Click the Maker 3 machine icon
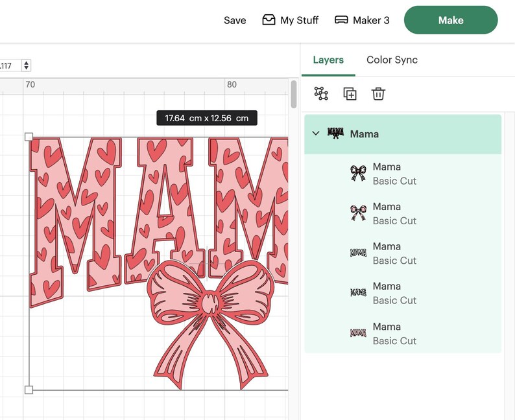Viewport: 515px width, 420px height. [341, 20]
